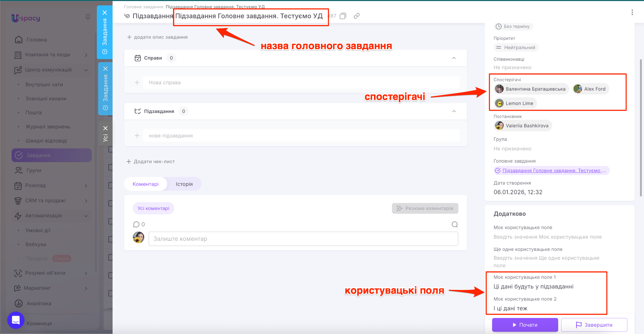644x334 pixels.
Task: Collapse the Справи section
Action: click(454, 58)
